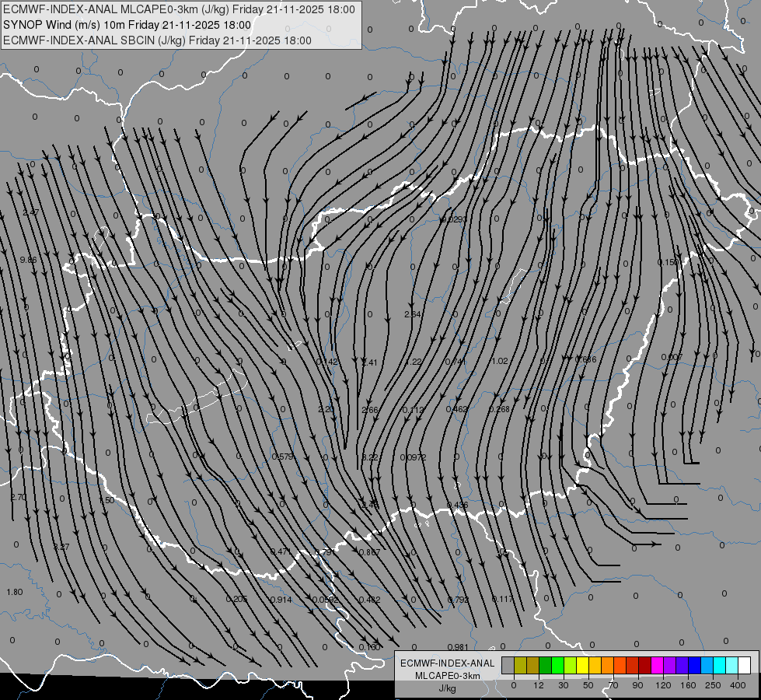Click the map value '0.579'
The width and height of the screenshot is (761, 700).
282,457
